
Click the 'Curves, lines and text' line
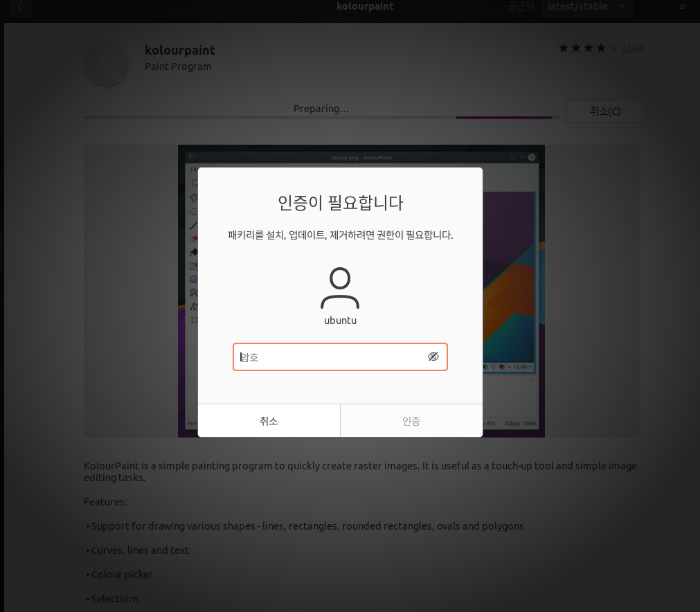(x=140, y=550)
